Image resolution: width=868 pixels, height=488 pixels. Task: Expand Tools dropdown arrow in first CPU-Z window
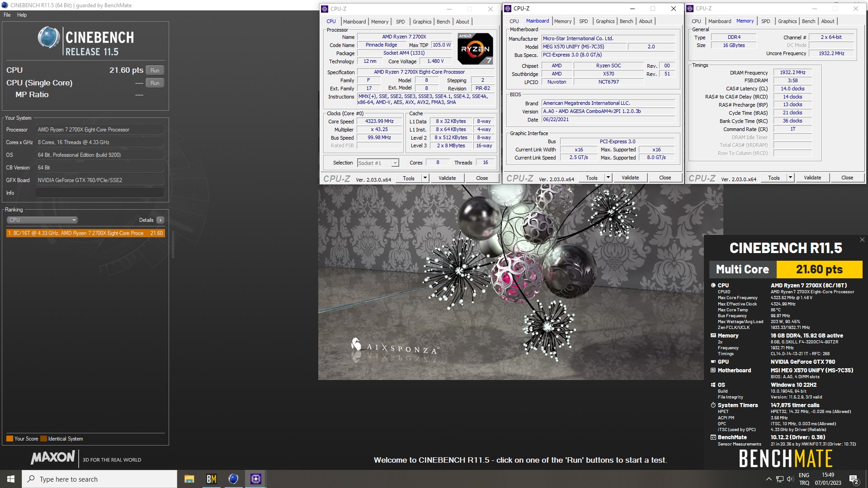click(x=425, y=178)
